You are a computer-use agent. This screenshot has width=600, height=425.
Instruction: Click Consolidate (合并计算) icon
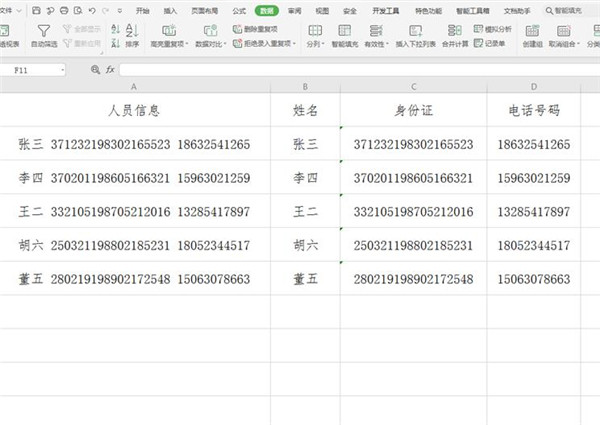[x=455, y=31]
